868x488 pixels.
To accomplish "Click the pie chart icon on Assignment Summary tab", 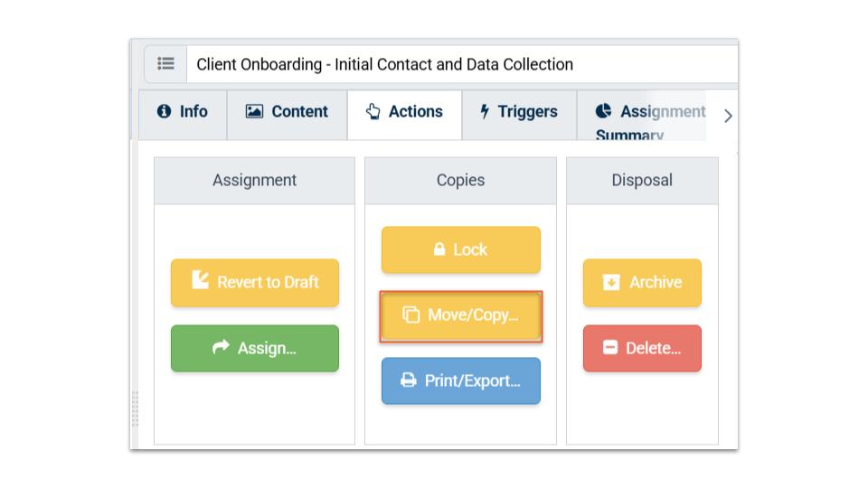I will click(603, 111).
